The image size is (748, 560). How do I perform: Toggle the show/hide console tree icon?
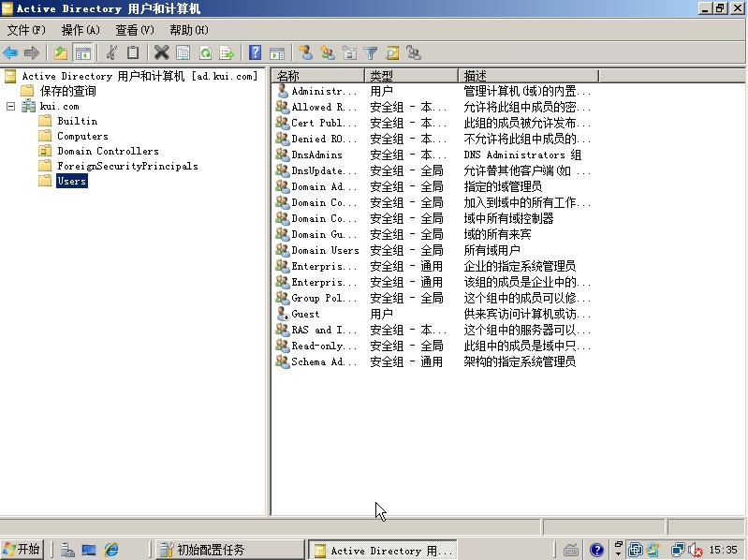click(83, 53)
